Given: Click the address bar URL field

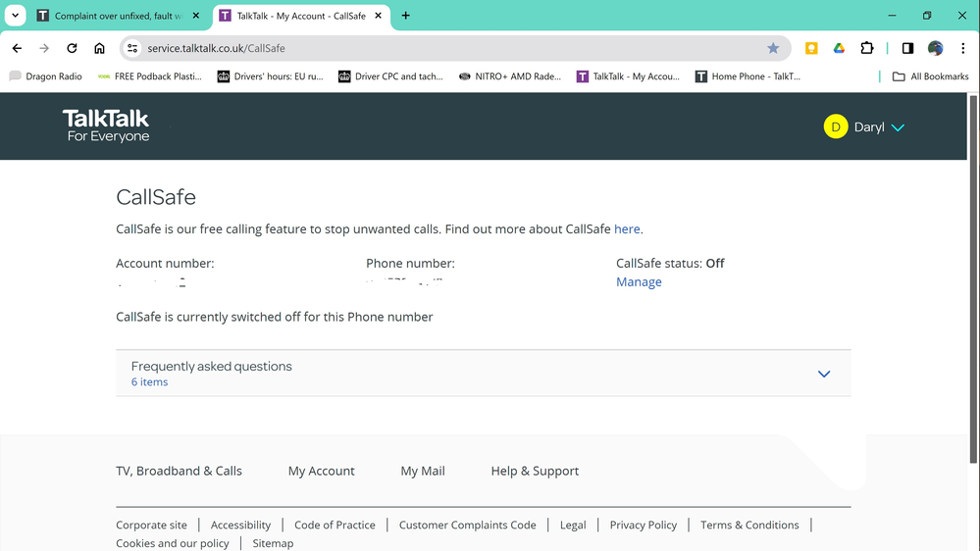Looking at the screenshot, I should (441, 48).
